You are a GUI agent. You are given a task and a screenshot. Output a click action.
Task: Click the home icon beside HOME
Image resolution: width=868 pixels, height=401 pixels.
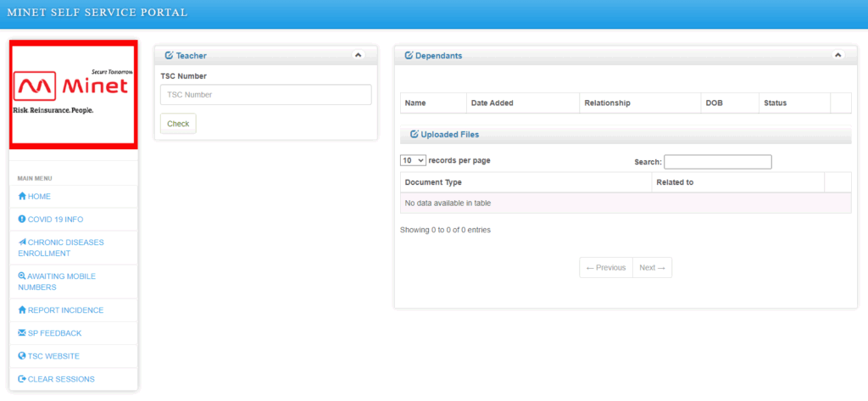[x=22, y=197]
